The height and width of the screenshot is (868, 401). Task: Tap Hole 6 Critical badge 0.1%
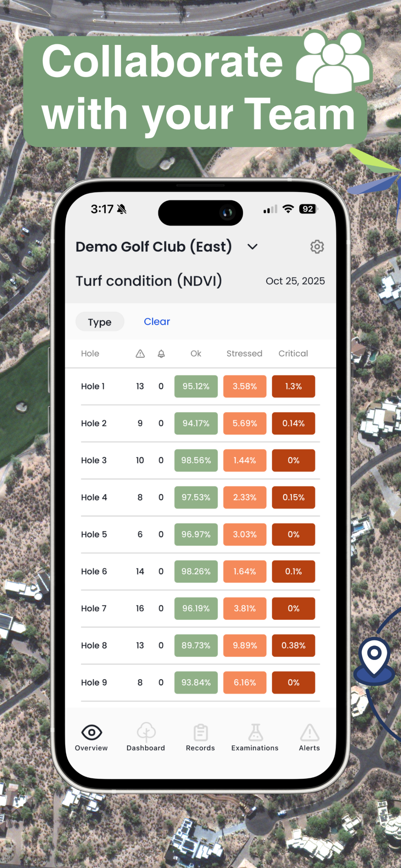point(293,572)
